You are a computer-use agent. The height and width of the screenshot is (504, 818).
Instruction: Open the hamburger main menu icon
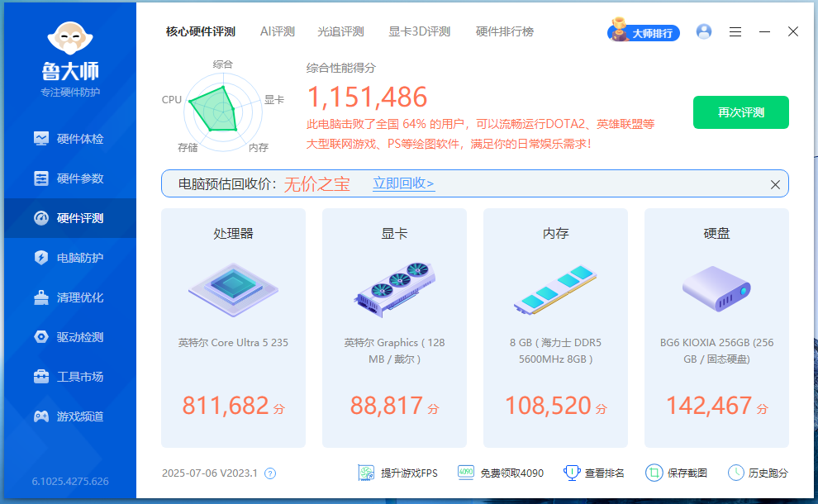735,32
